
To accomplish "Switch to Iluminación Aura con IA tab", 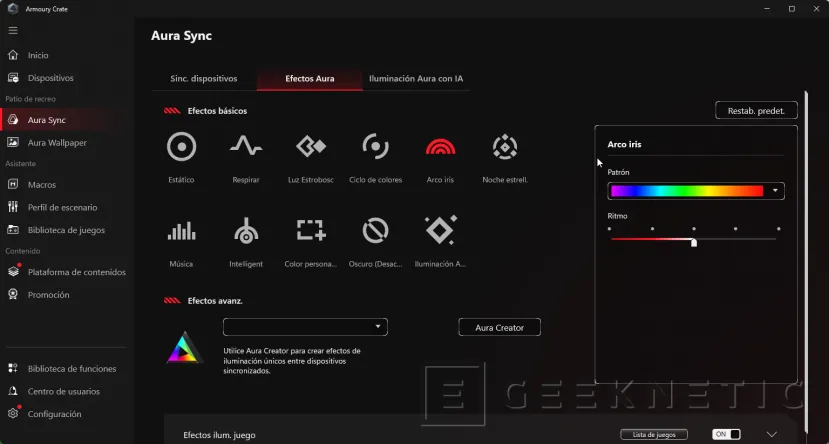I will [x=416, y=79].
